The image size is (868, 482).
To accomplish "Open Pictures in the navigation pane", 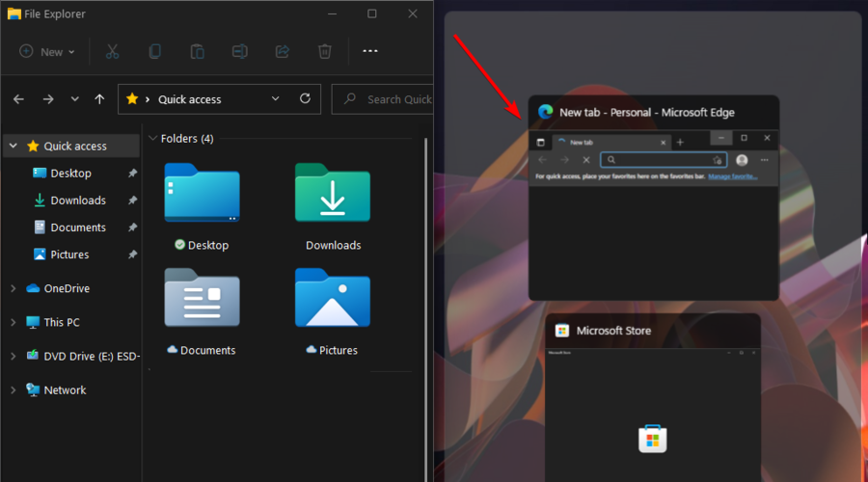I will pyautogui.click(x=69, y=254).
